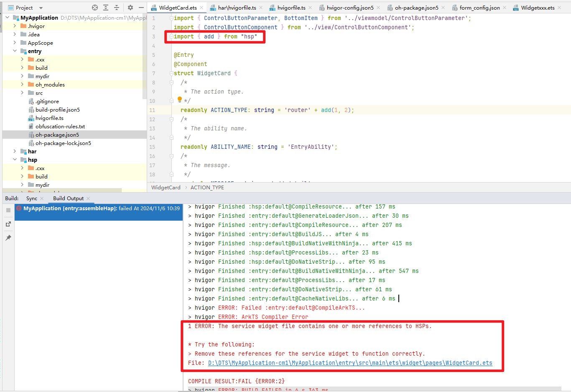Switch to the Sync tab in Build panel
571x392 pixels.
tap(32, 199)
